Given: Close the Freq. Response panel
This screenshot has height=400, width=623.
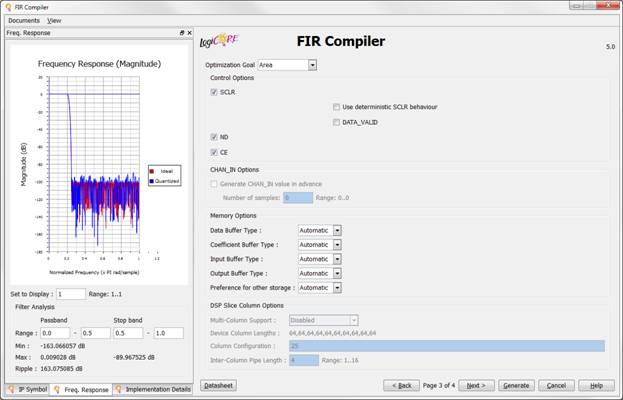Looking at the screenshot, I should (x=190, y=33).
